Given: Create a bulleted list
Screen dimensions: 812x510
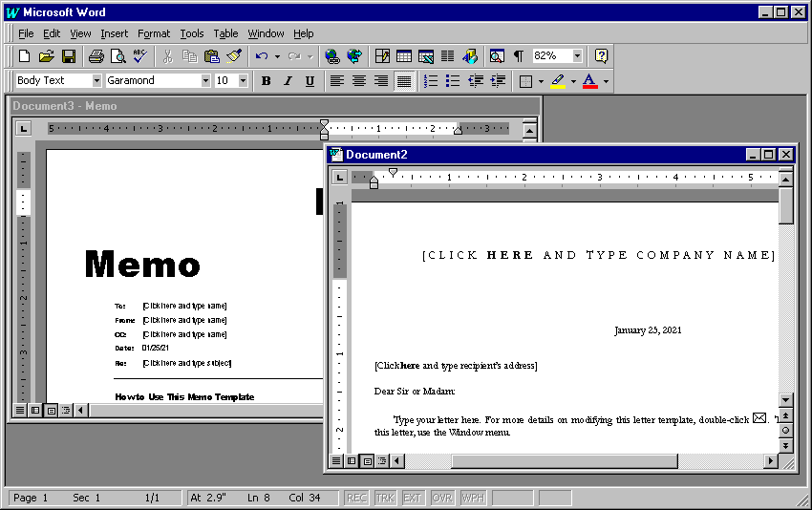Looking at the screenshot, I should point(453,81).
